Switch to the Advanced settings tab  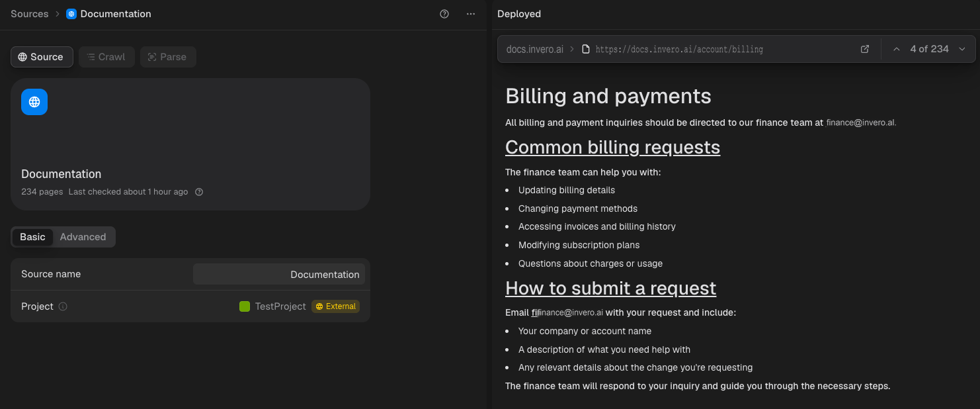[83, 237]
